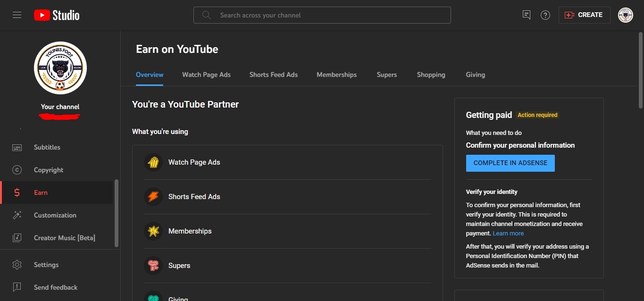Image resolution: width=644 pixels, height=301 pixels.
Task: Click the Subtitles icon in sidebar
Action: (x=17, y=147)
